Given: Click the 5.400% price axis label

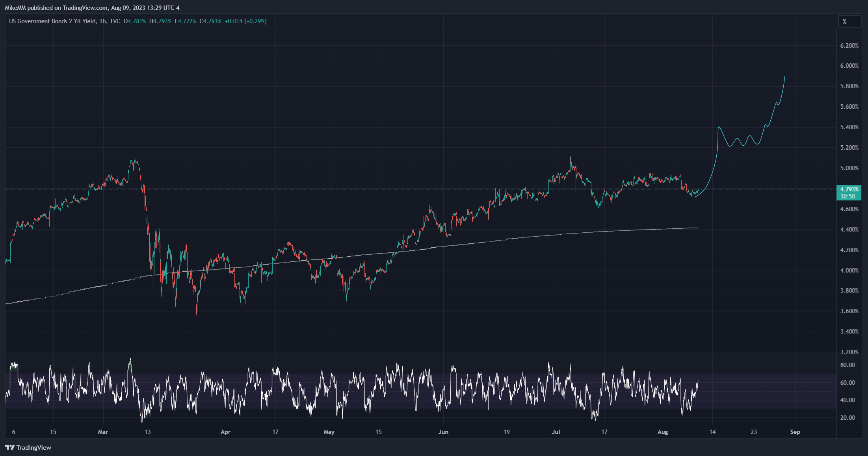Looking at the screenshot, I should (849, 127).
